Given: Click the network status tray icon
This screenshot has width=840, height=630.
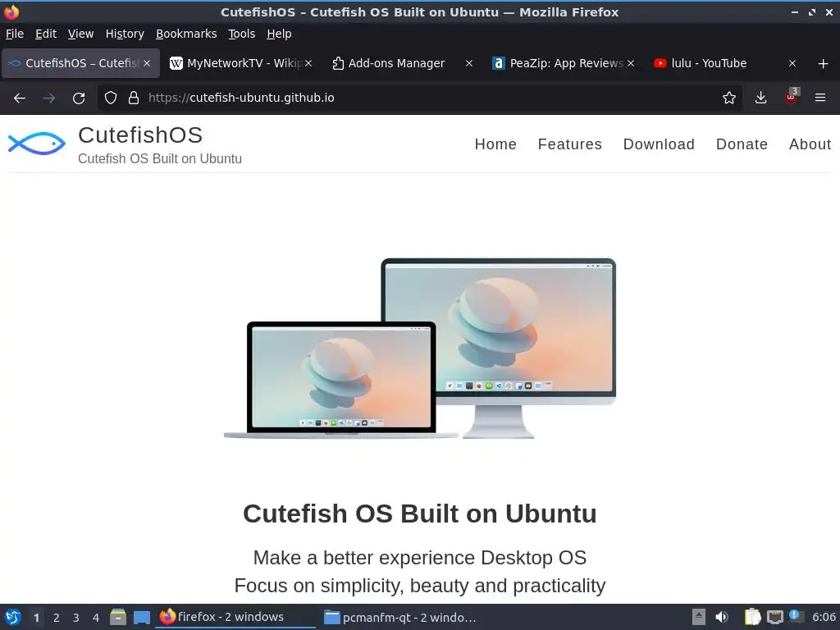Looking at the screenshot, I should coord(774,617).
